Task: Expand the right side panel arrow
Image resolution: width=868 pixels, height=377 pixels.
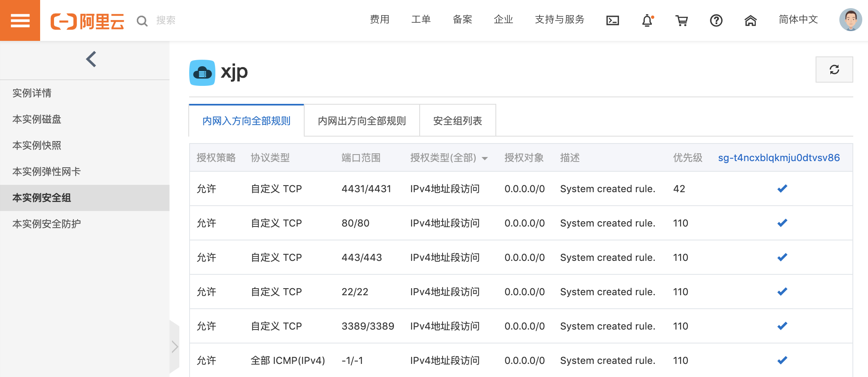Action: (174, 346)
